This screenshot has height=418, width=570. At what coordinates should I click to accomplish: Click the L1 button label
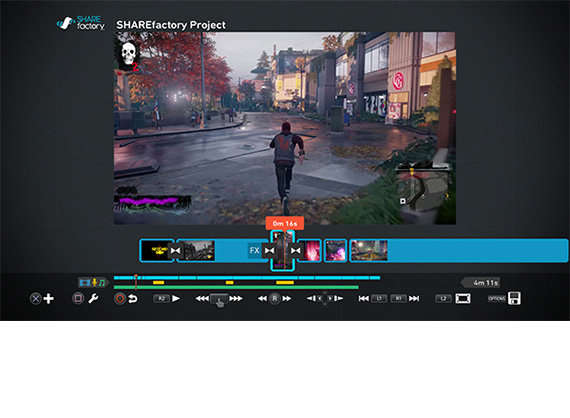[379, 298]
